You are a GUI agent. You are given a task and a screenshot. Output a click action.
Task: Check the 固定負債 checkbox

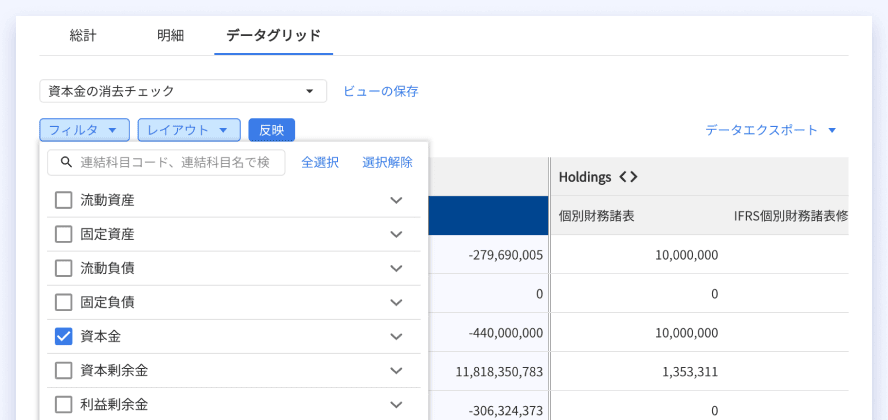63,303
